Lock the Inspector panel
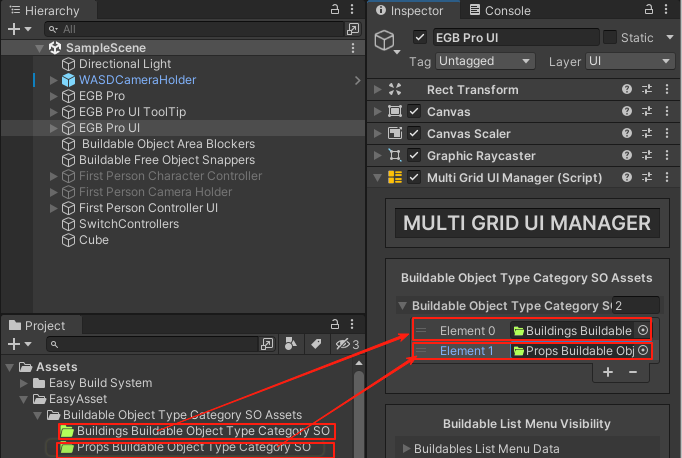Viewport: 682px width, 458px height. (649, 9)
